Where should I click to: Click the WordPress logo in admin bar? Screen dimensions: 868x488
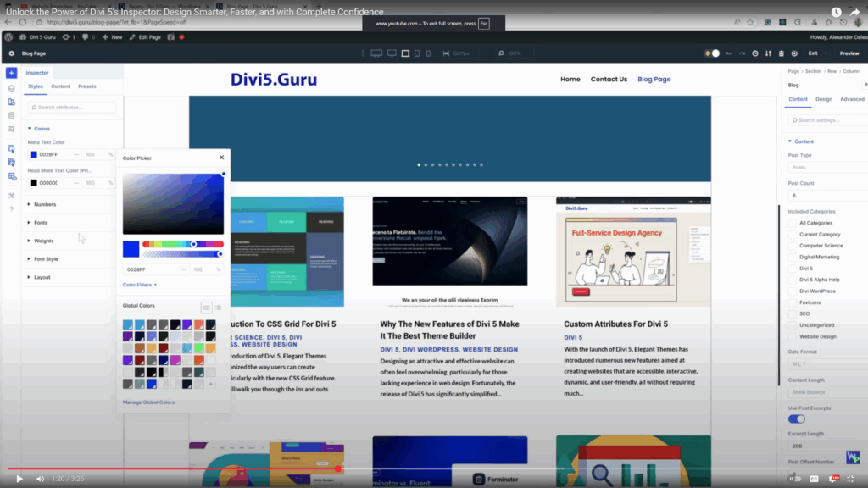coord(8,37)
